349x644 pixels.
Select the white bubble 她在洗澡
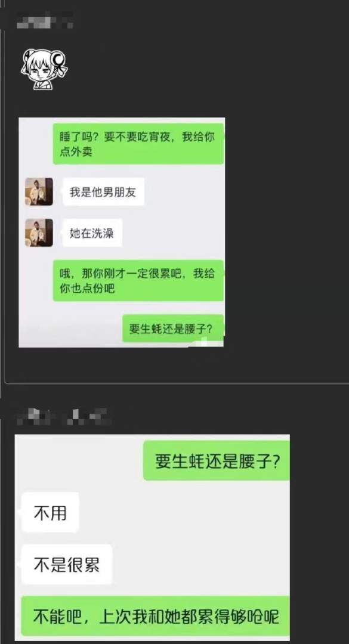tap(92, 233)
